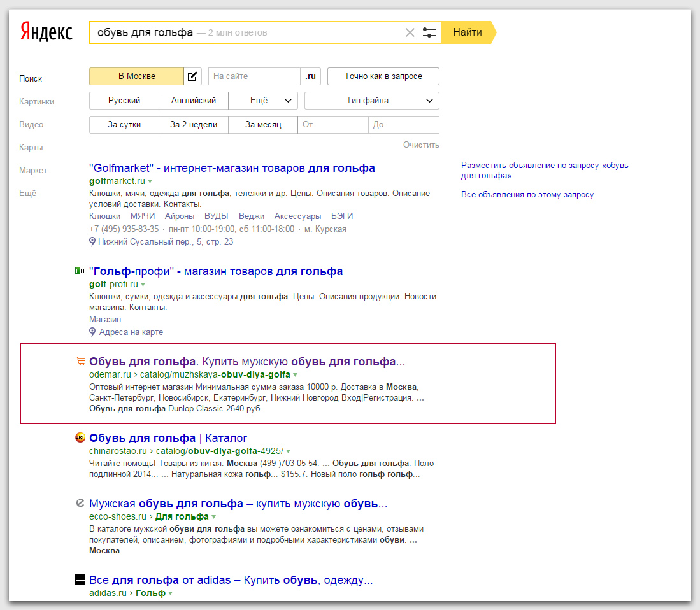Click ecco-shoes favicon icon
The height and width of the screenshot is (610, 700).
pos(80,503)
